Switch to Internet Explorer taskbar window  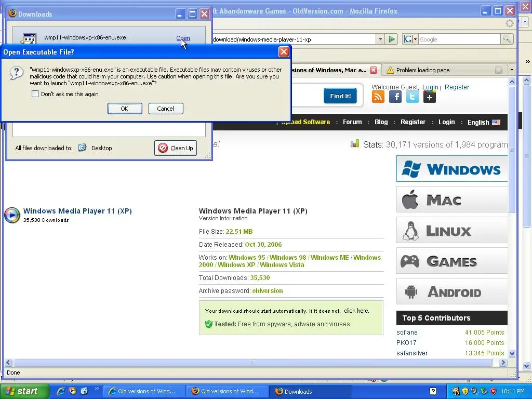[144, 392]
